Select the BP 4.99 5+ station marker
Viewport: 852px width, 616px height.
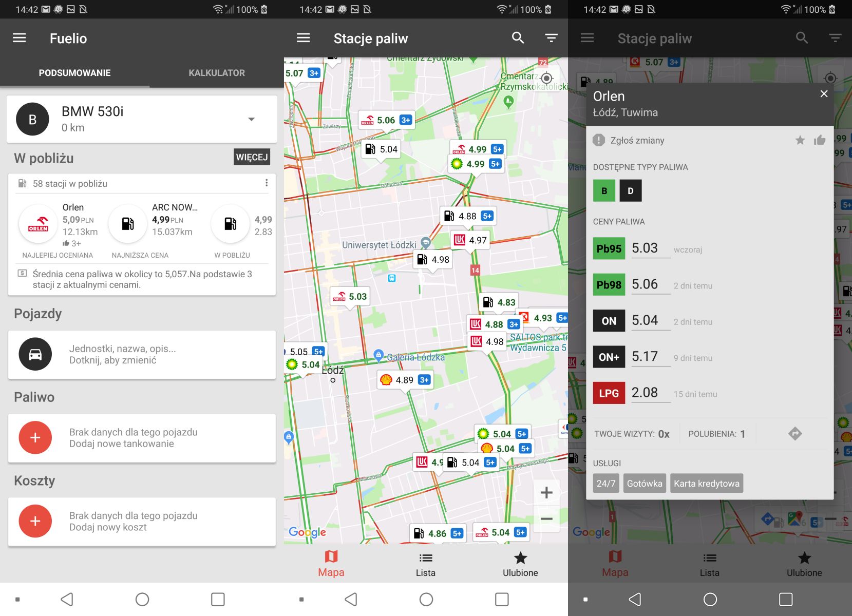tap(476, 164)
